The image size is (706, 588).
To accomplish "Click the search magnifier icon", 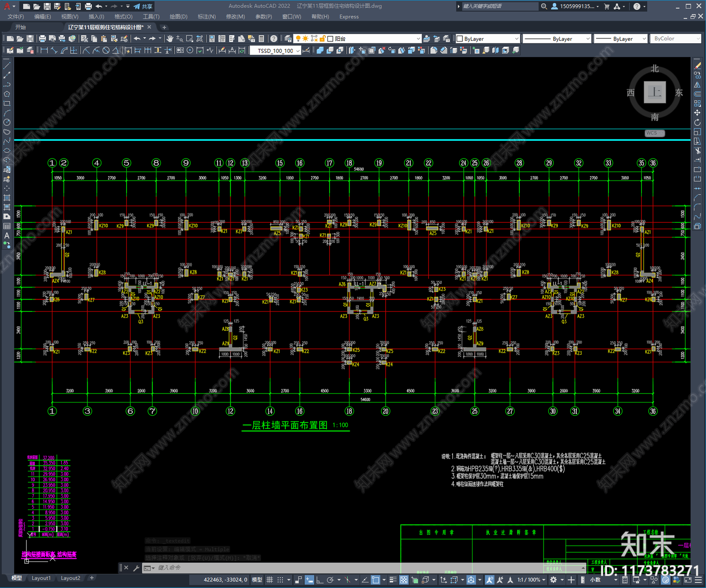I will click(x=544, y=6).
